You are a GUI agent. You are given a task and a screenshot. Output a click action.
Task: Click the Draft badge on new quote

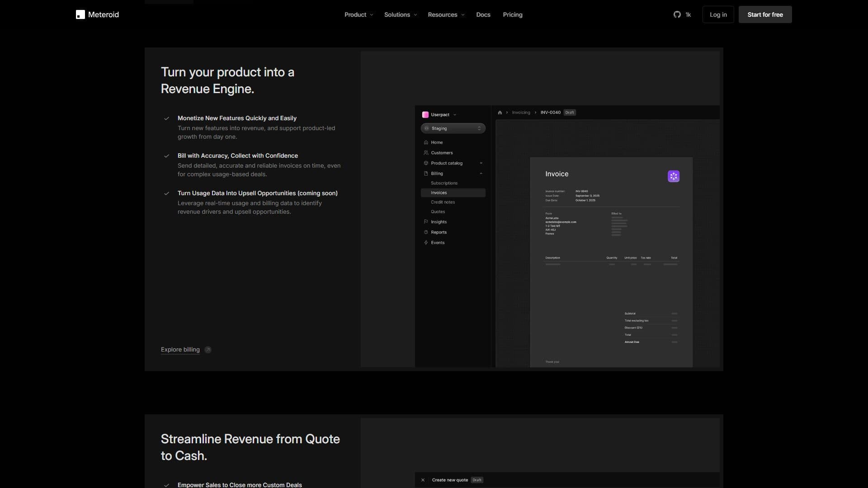(x=477, y=480)
